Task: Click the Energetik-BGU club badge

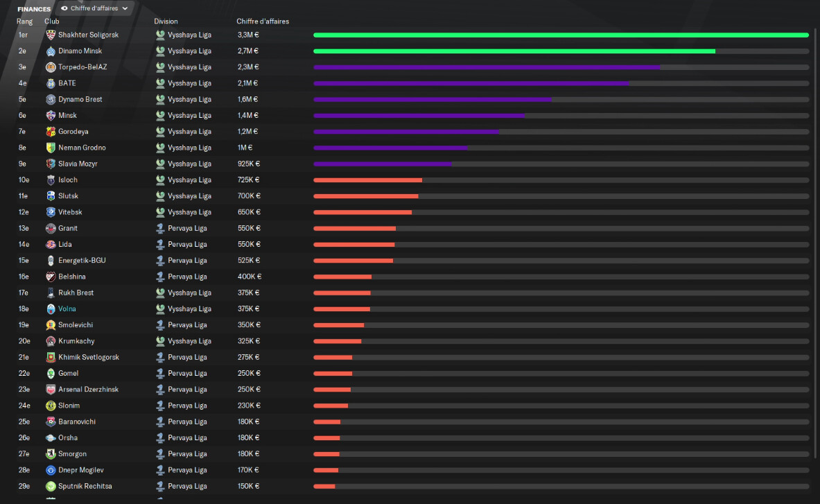Action: (x=51, y=261)
